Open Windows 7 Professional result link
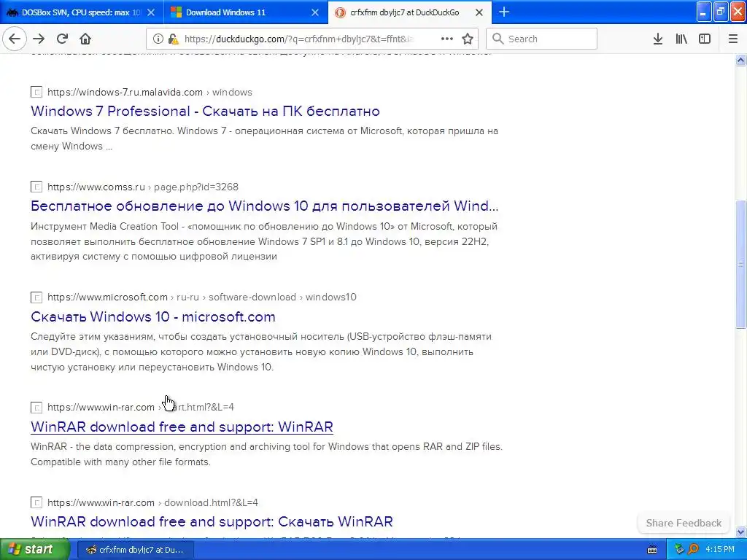Viewport: 747px width, 560px height. 205,111
